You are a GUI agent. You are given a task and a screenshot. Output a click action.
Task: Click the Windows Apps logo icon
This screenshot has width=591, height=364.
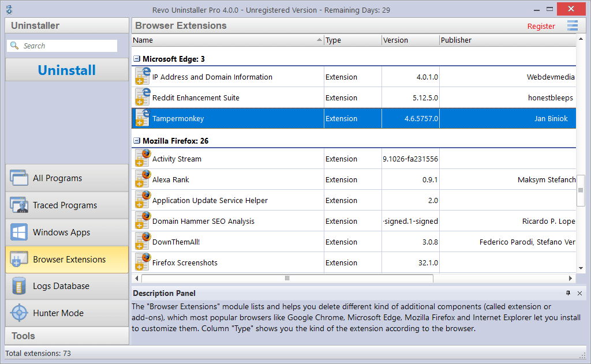pyautogui.click(x=19, y=232)
